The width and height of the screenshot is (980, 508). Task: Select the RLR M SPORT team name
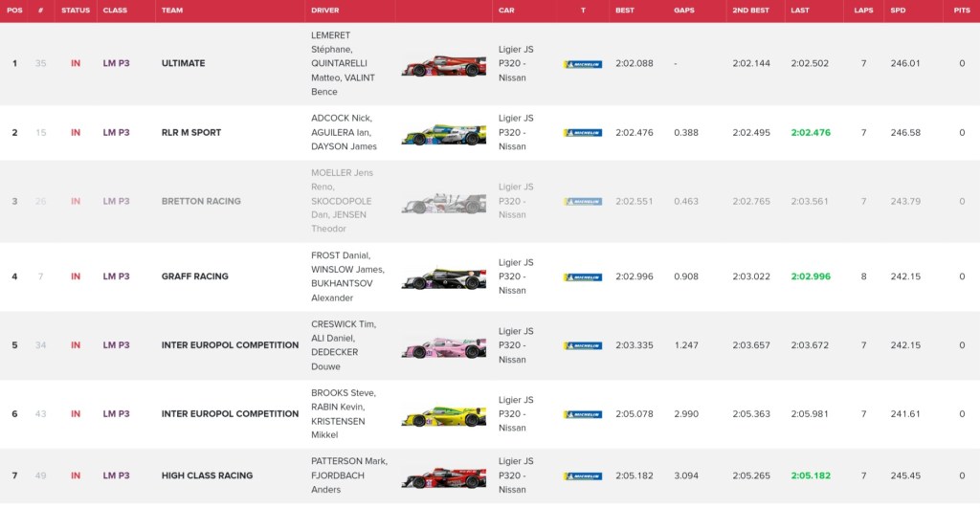(191, 132)
